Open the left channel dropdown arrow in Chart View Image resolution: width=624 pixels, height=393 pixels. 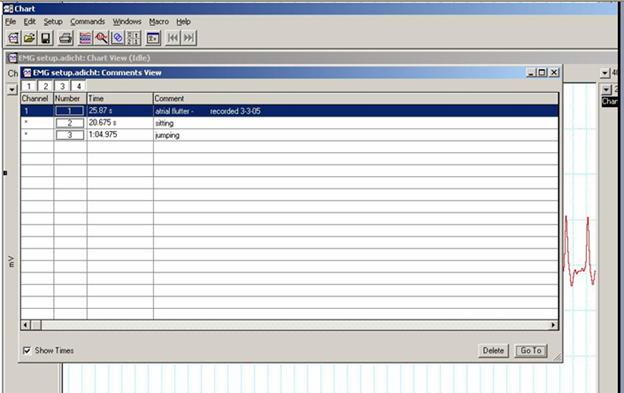[x=12, y=89]
